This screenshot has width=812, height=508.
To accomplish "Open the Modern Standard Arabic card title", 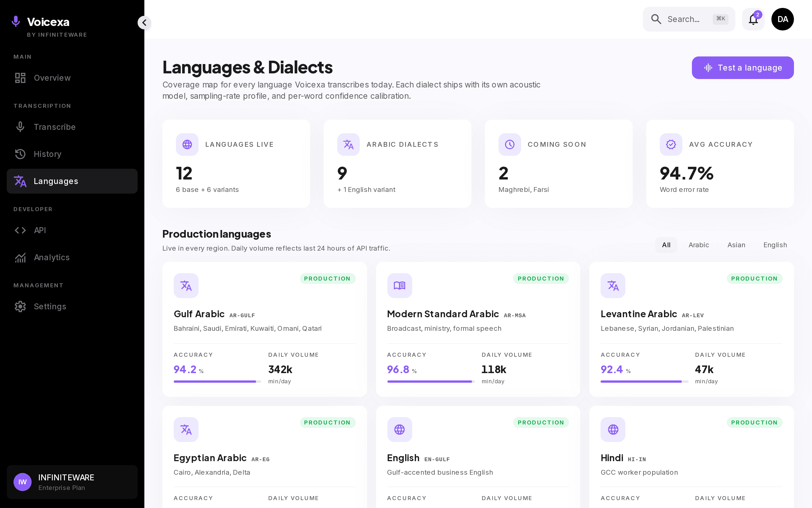I will click(x=443, y=314).
